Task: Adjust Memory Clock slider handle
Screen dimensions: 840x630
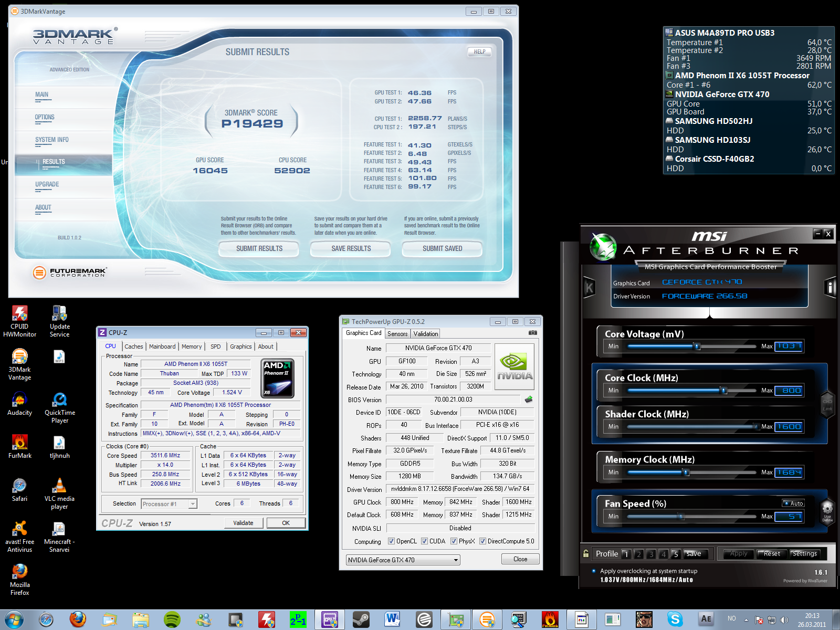Action: coord(686,472)
